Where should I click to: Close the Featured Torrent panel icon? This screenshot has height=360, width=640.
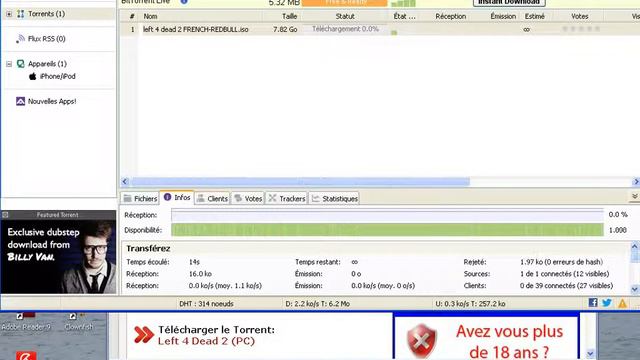tap(5, 215)
